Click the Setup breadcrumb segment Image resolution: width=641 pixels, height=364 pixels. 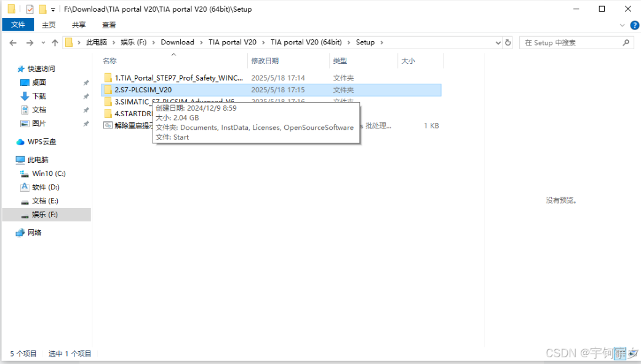[x=365, y=42]
